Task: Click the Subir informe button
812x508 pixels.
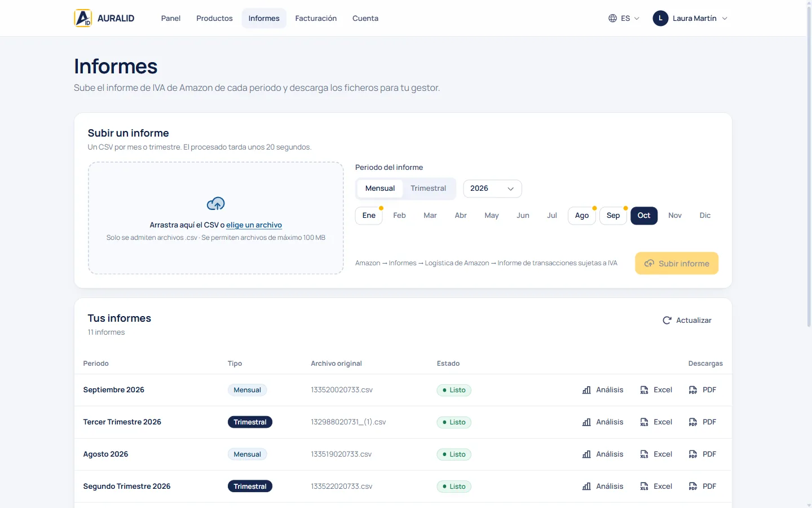Action: (677, 264)
